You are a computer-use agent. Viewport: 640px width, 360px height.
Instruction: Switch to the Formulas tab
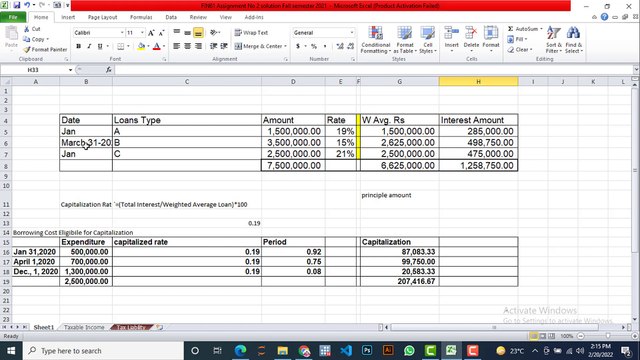(141, 17)
